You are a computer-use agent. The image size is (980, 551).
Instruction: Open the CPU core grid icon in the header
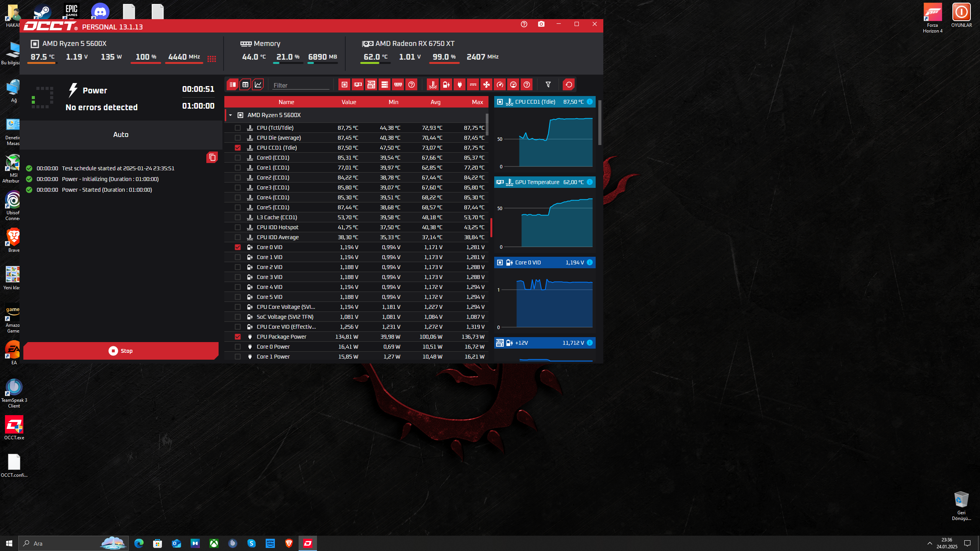212,59
